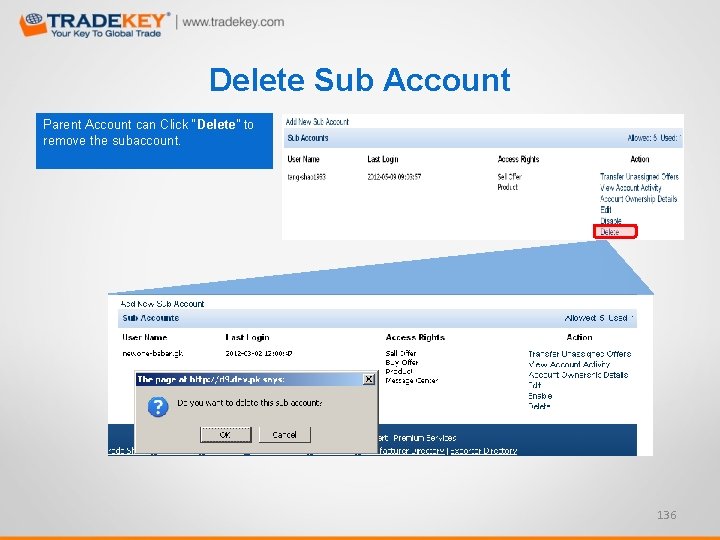Click Transfer Unassigned Offers in top table
Image resolution: width=720 pixels, height=540 pixels.
639,177
